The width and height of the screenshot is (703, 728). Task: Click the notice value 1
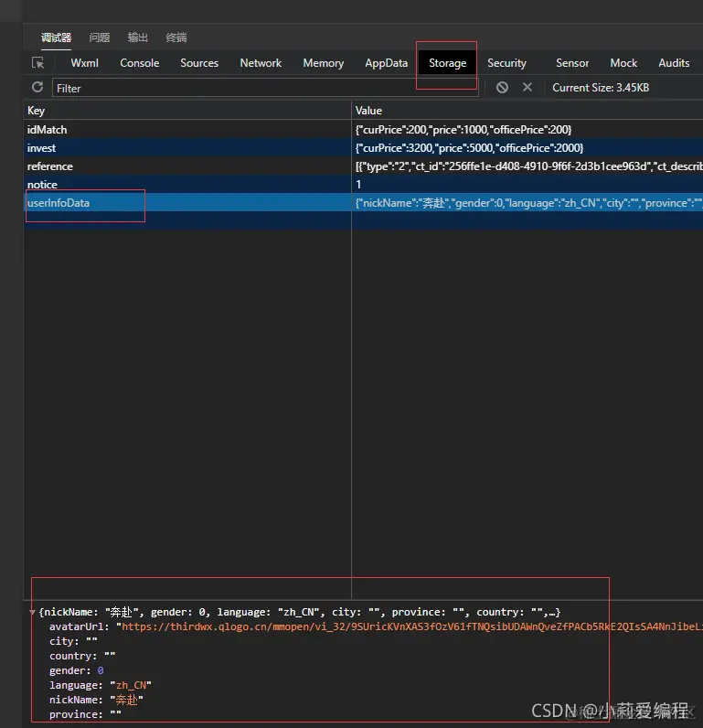(358, 185)
